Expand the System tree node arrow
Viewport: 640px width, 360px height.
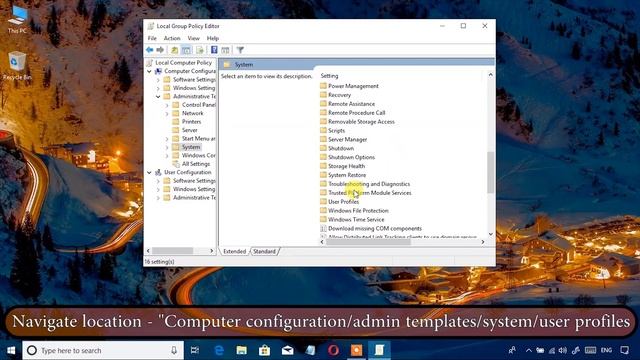point(167,147)
